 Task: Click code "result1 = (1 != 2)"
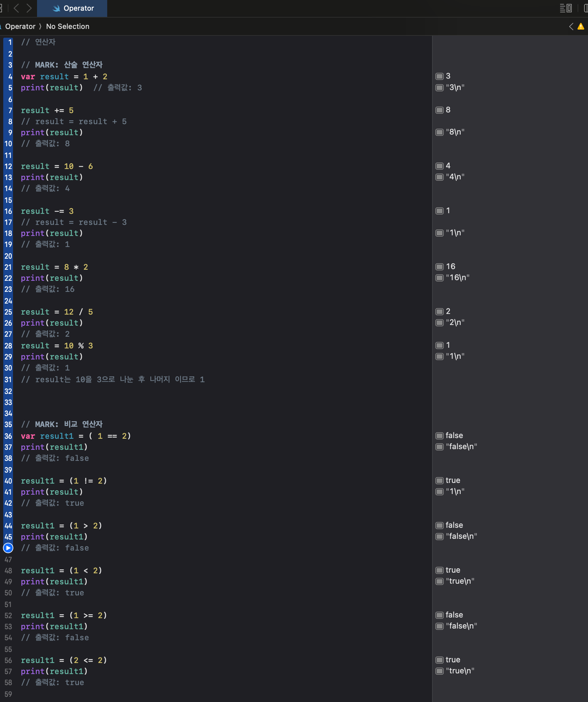click(x=64, y=481)
